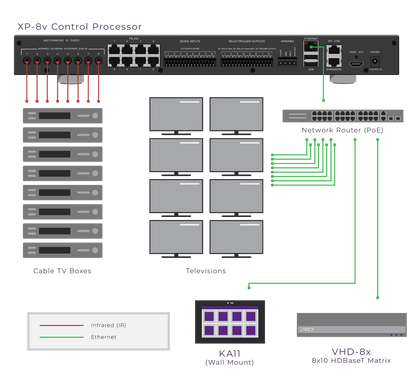Image resolution: width=416 pixels, height=378 pixels.
Task: Select the VHD-8x HDBaseT matrix device
Action: (x=352, y=325)
